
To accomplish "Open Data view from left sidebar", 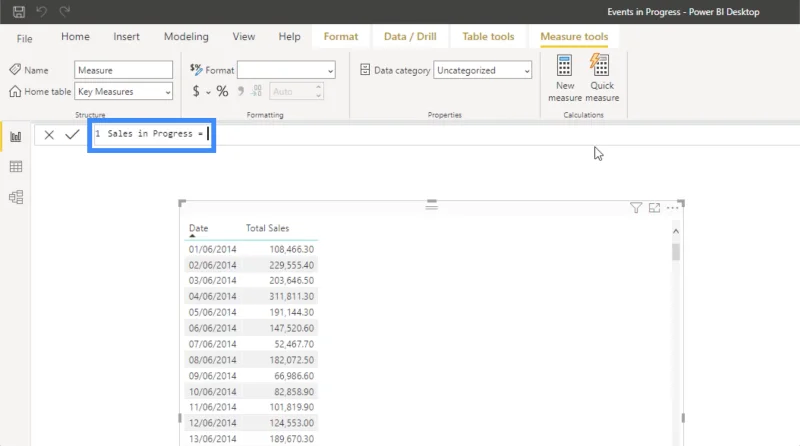I will coord(16,167).
